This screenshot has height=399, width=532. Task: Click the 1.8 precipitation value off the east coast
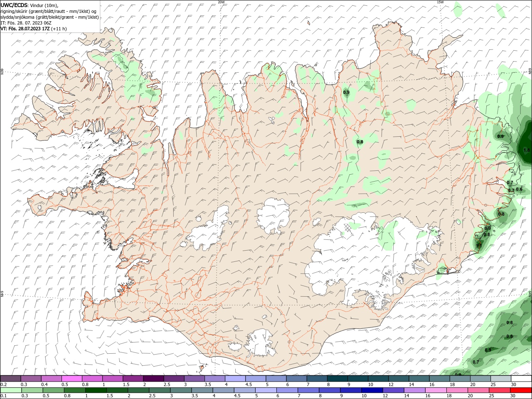(527, 150)
